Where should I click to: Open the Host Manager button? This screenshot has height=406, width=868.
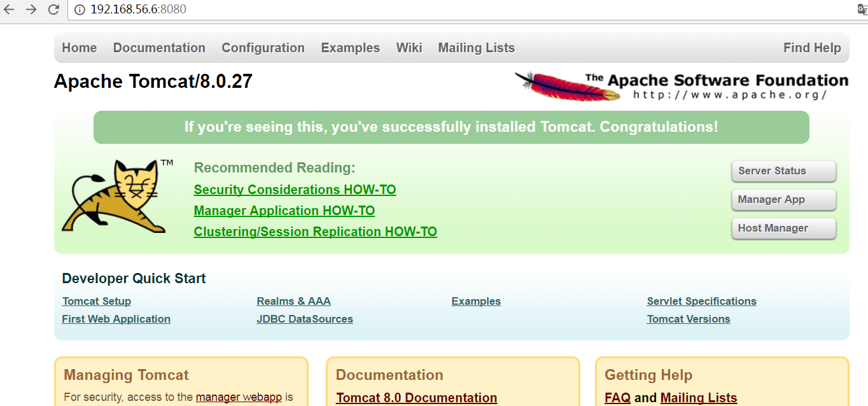783,228
